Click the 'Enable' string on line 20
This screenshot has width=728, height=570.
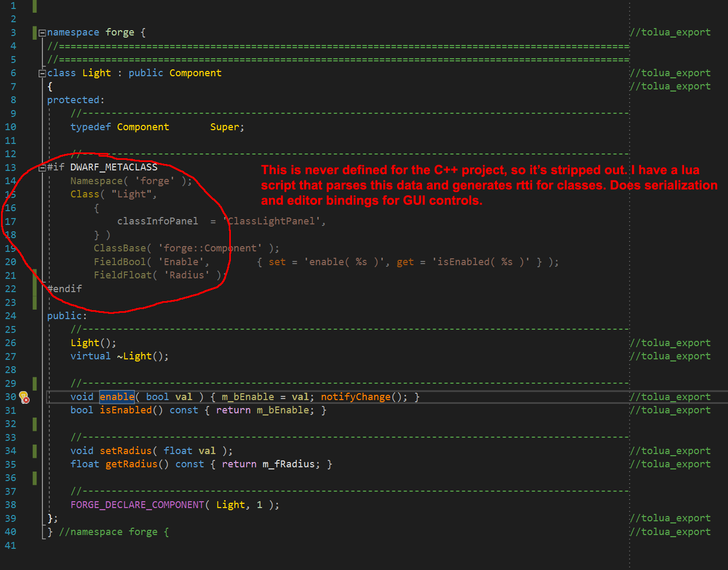[181, 262]
